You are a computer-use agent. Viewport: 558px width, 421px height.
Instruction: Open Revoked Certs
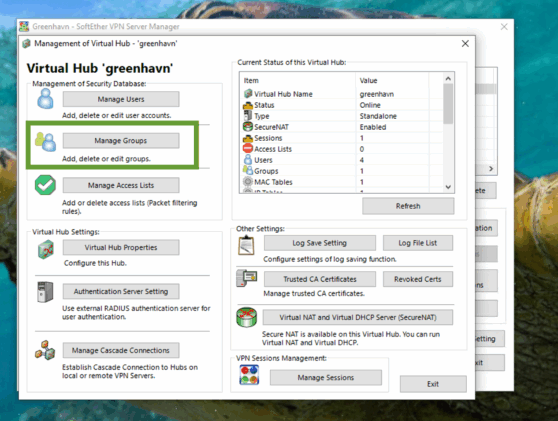click(418, 279)
